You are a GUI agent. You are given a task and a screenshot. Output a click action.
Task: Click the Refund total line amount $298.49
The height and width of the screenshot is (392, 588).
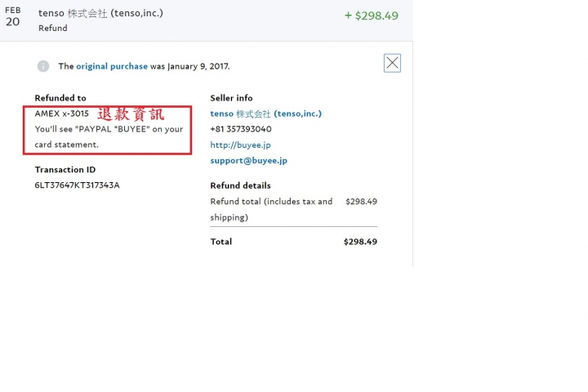point(361,202)
